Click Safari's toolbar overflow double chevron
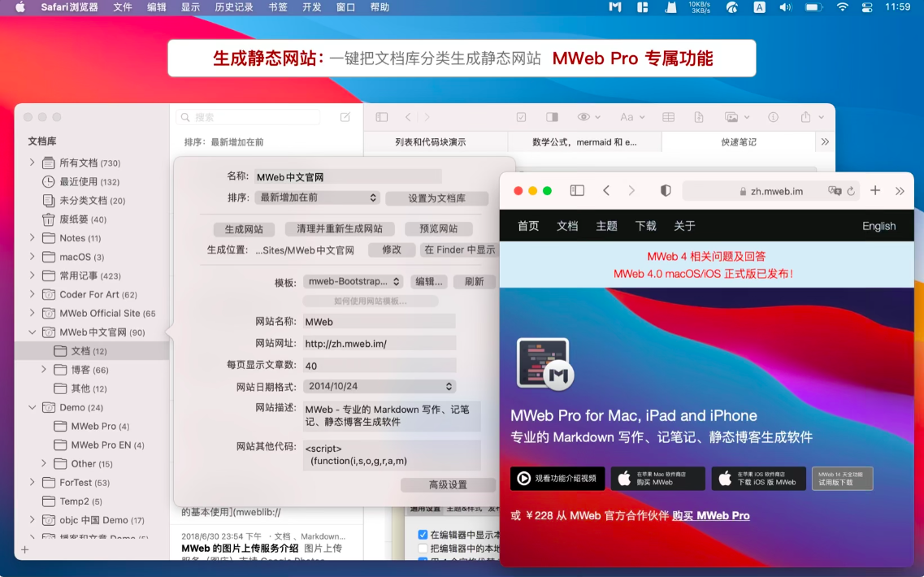 (900, 190)
